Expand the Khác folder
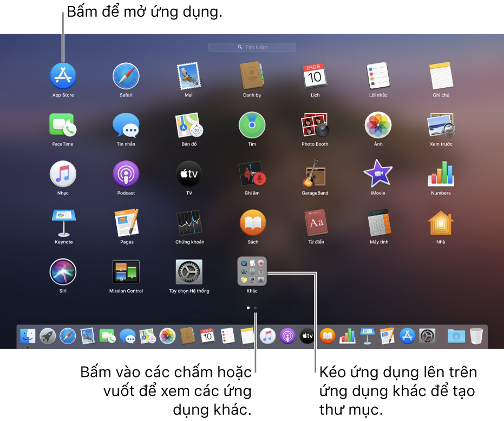Screen dimensions: 504x421 pyautogui.click(x=252, y=271)
